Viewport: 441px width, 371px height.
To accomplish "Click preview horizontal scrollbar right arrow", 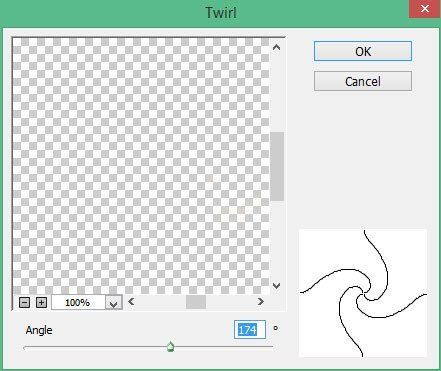I will pos(261,302).
